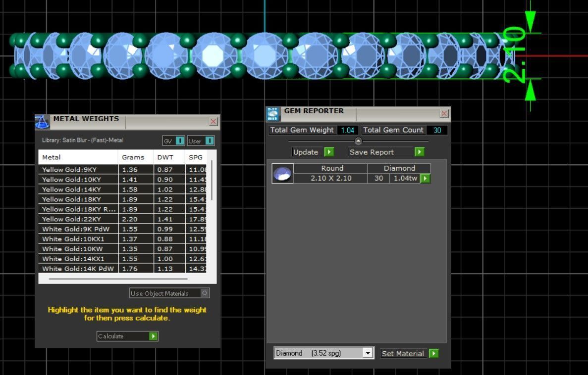Screen dimensions: 588x375
Task: Click green arrow next to 1.04tw
Action: click(x=425, y=178)
